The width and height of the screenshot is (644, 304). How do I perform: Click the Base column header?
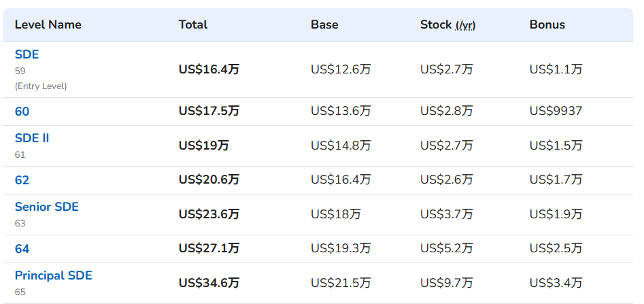coord(324,24)
